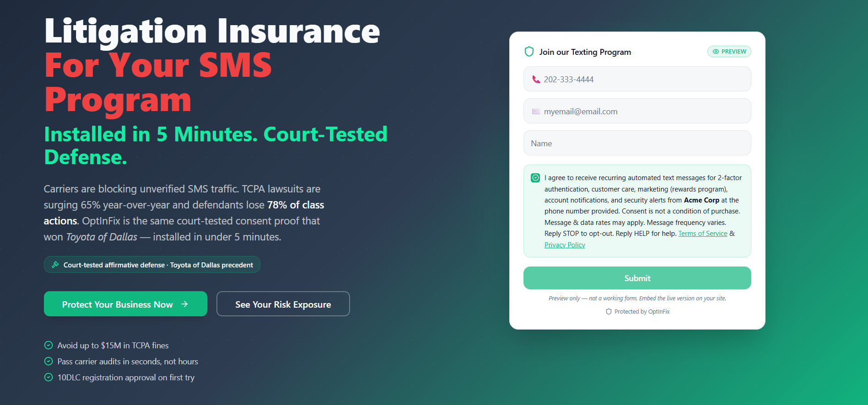Viewport: 868px width, 405px height.
Task: Click the envelope icon in email field
Action: pyautogui.click(x=536, y=112)
